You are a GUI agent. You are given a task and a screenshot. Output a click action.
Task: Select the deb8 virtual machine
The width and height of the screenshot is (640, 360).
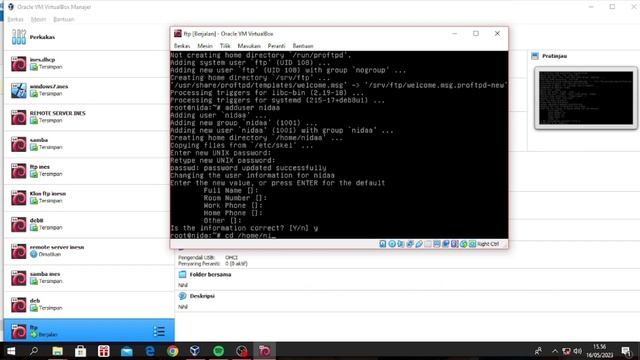point(89,224)
